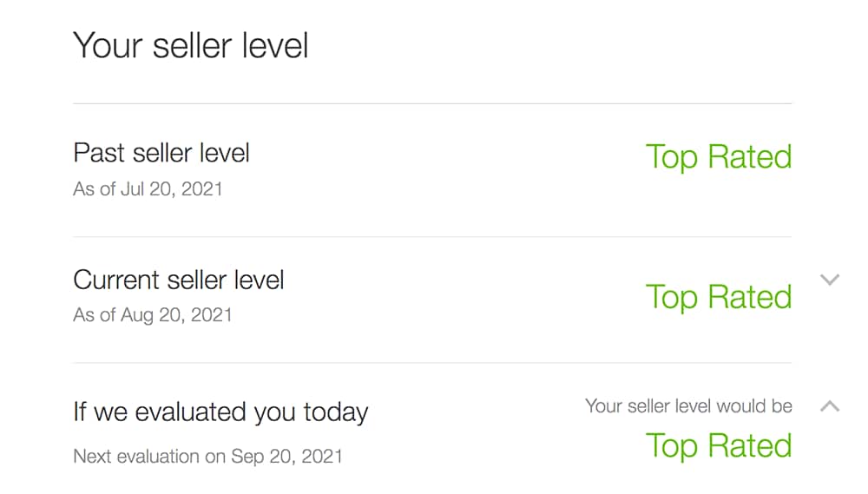Click the evaluated today Top Rated status

tap(719, 446)
